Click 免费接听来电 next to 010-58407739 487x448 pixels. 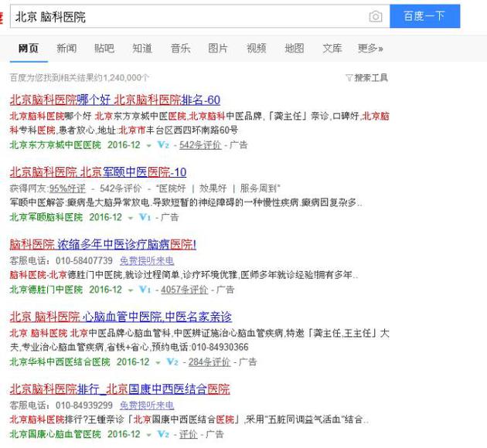pyautogui.click(x=147, y=260)
